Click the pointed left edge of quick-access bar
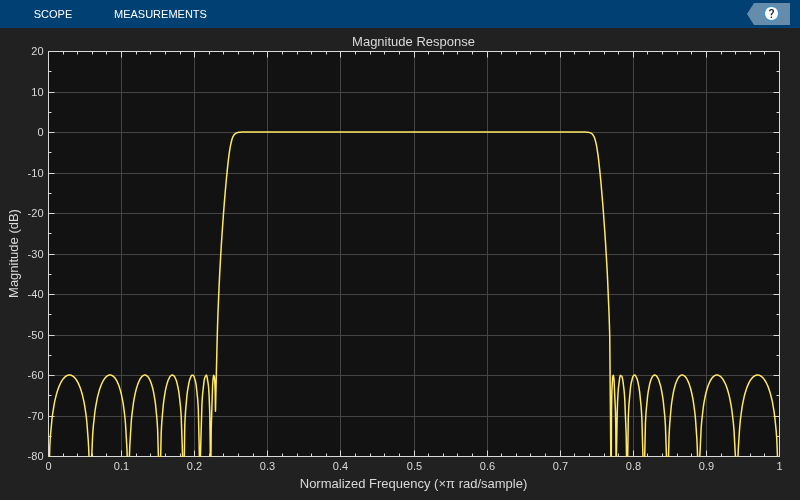Image resolution: width=800 pixels, height=500 pixels. 752,14
